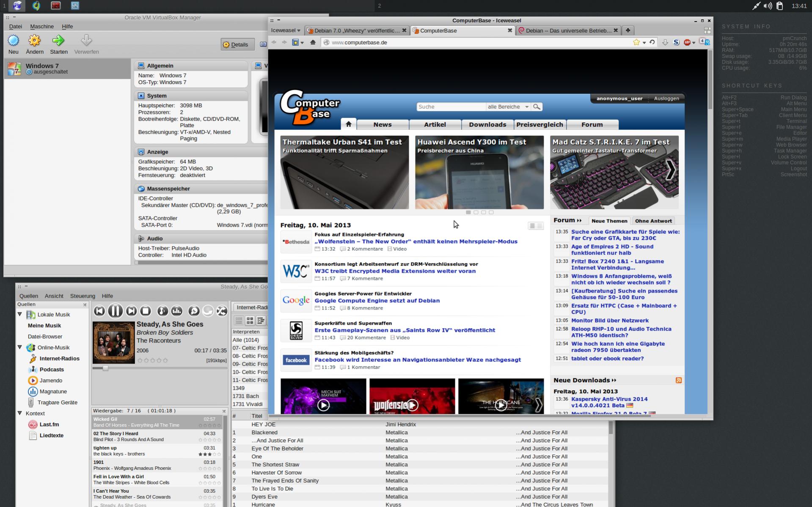Open Wolfenstein The New Order news link
Image resolution: width=812 pixels, height=507 pixels.
416,241
